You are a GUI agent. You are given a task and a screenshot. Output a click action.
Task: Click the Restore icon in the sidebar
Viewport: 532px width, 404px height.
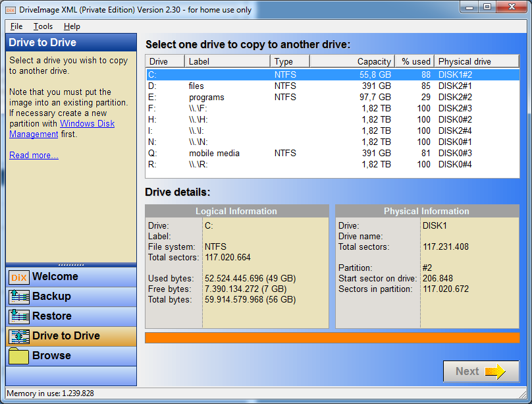click(x=18, y=316)
